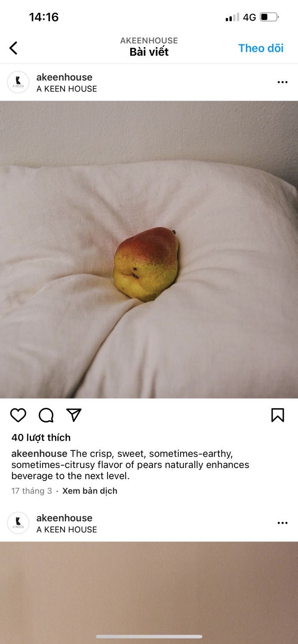Open the three-dot menu on second post
Image resolution: width=298 pixels, height=644 pixels.
pyautogui.click(x=283, y=523)
